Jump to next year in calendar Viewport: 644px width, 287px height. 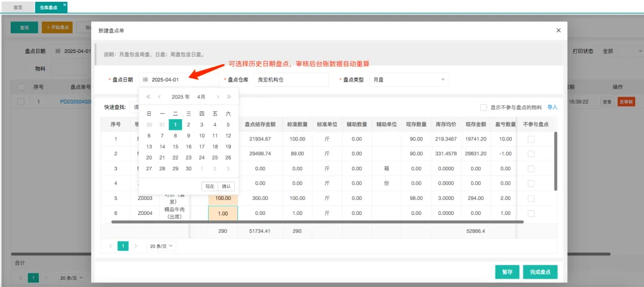228,96
